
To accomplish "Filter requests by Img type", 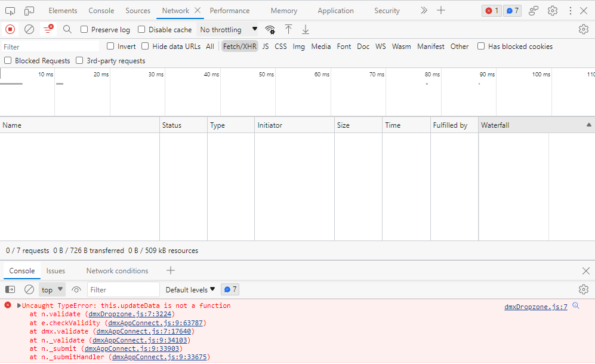I will (298, 47).
